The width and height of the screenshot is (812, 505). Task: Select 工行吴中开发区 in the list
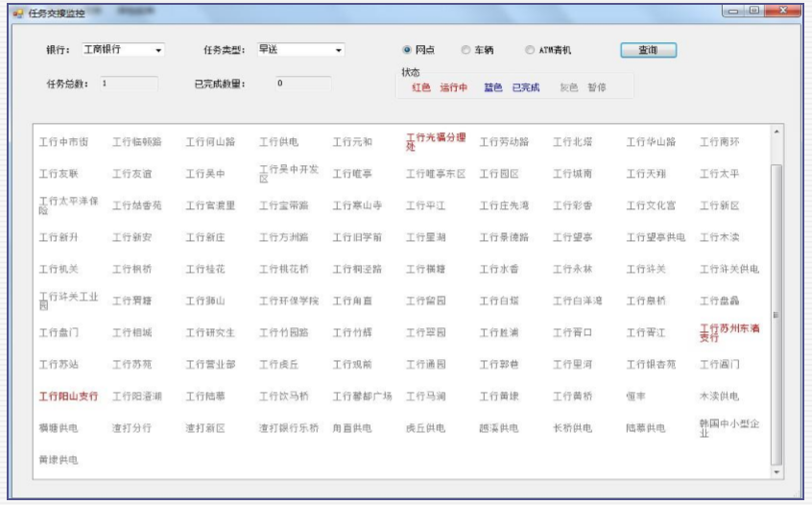[x=289, y=174]
